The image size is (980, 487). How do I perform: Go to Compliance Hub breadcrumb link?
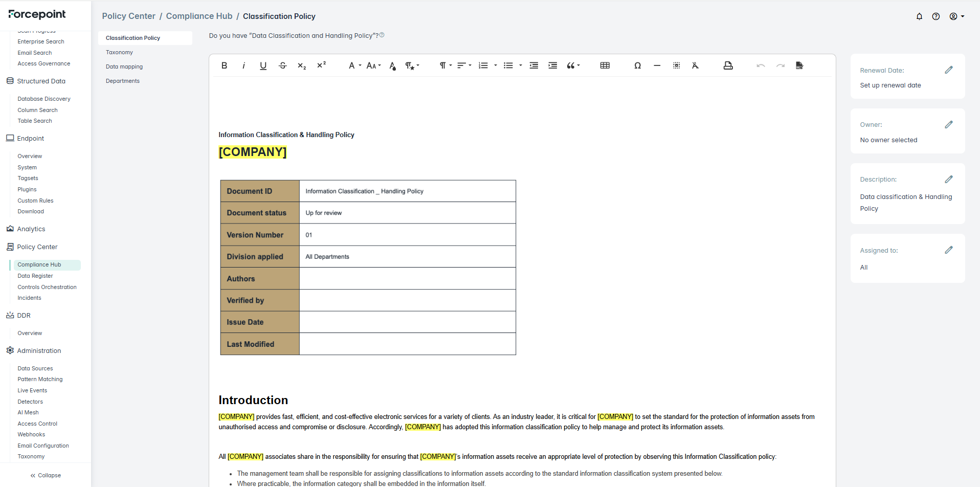pos(199,16)
